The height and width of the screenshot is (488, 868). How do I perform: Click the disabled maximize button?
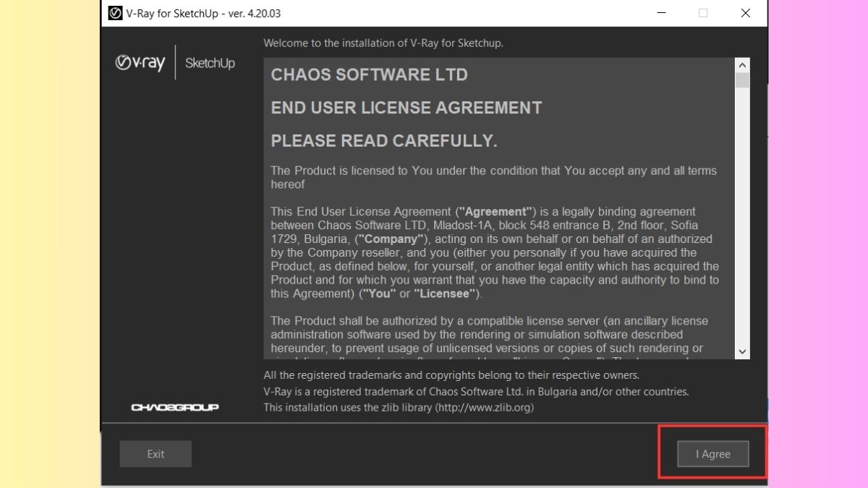click(x=703, y=13)
